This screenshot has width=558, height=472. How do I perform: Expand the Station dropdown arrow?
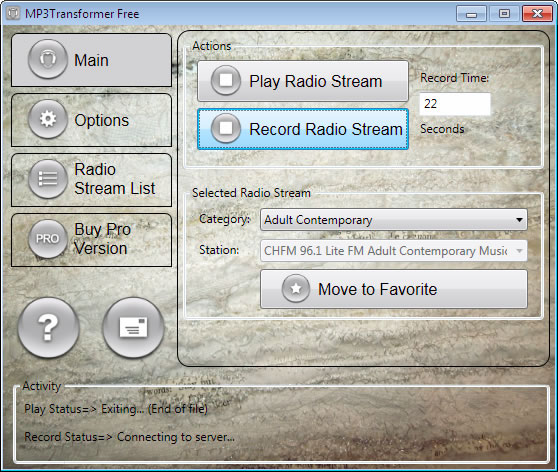coord(519,251)
